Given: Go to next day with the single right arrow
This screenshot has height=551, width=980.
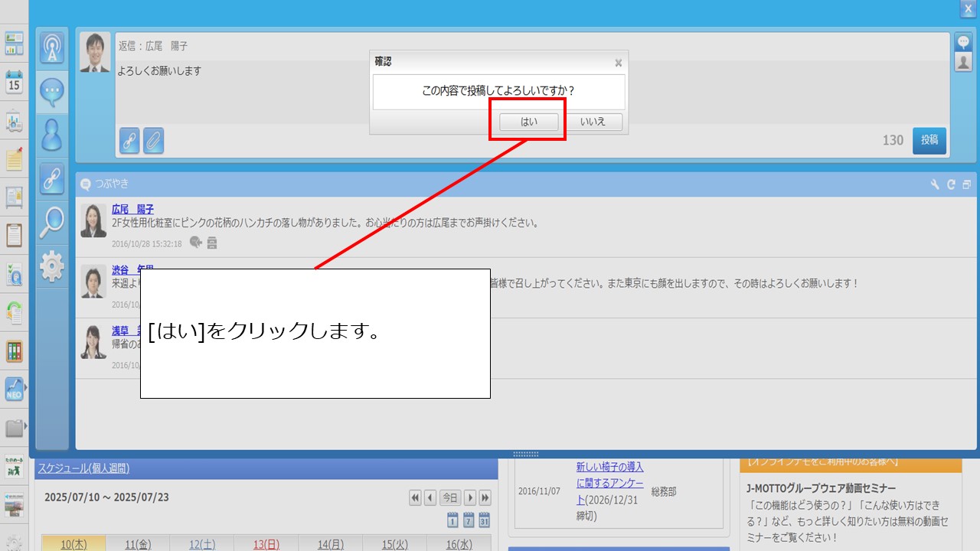Looking at the screenshot, I should click(x=470, y=497).
